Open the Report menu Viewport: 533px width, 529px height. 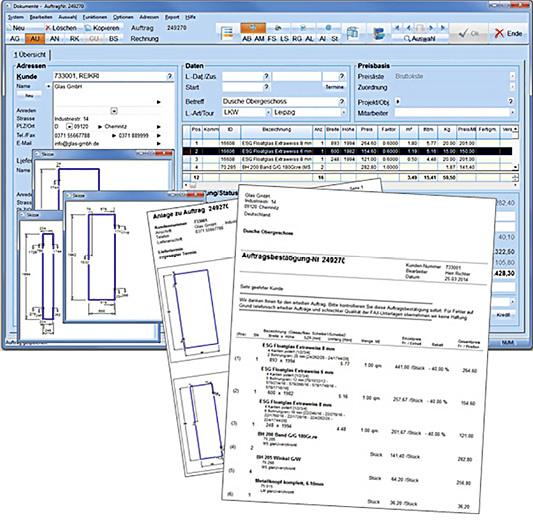click(172, 17)
